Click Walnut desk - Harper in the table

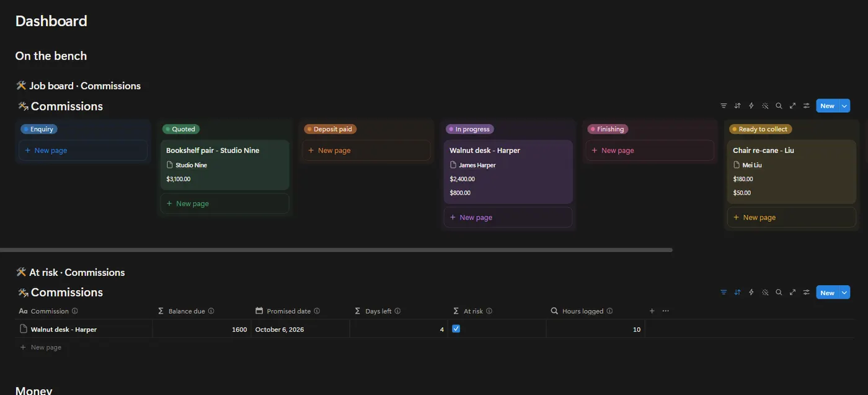click(x=64, y=329)
